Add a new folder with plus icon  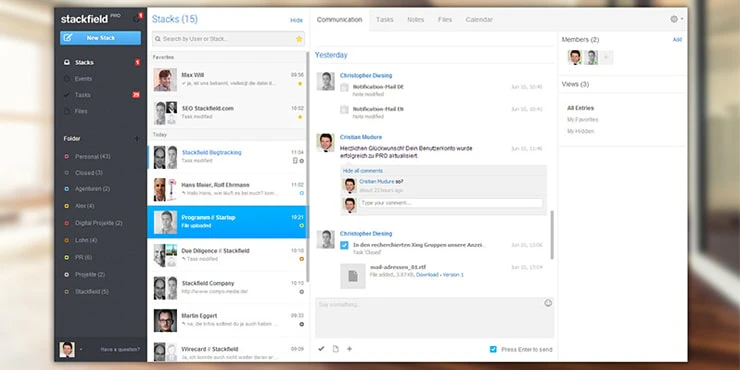pyautogui.click(x=137, y=139)
